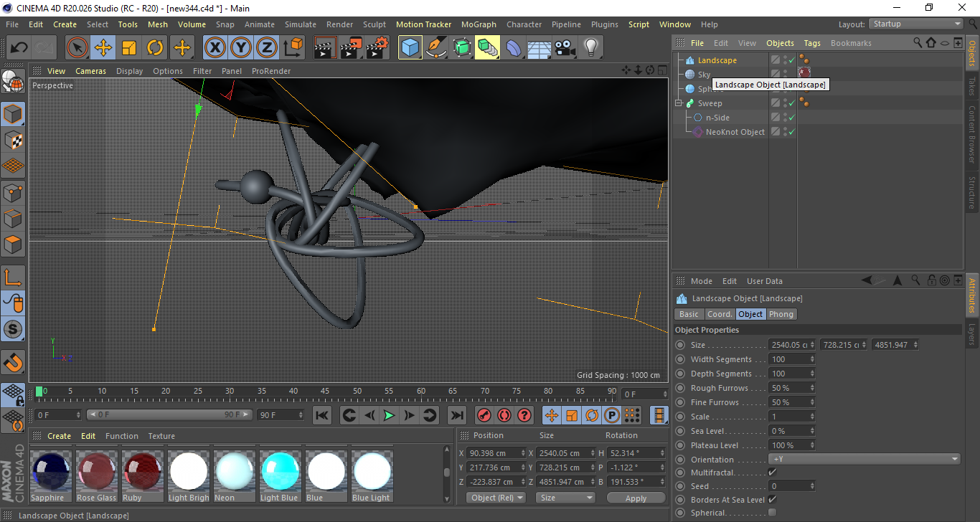This screenshot has width=980, height=522.
Task: Toggle Borders At Sea Level checkbox
Action: pyautogui.click(x=772, y=499)
